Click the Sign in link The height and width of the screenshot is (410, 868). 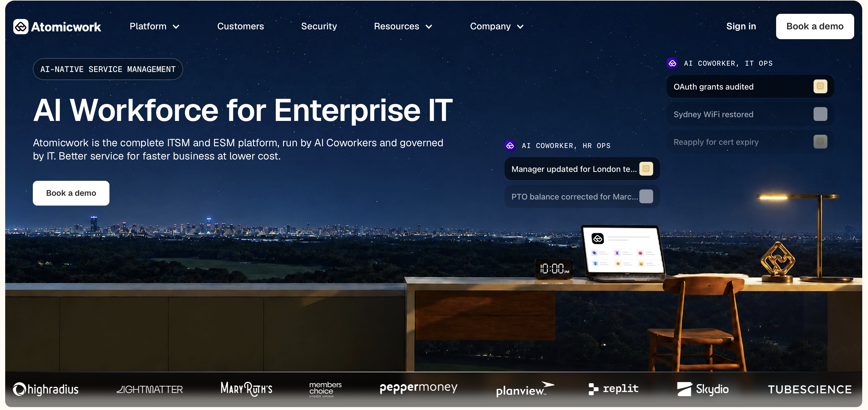(x=741, y=26)
